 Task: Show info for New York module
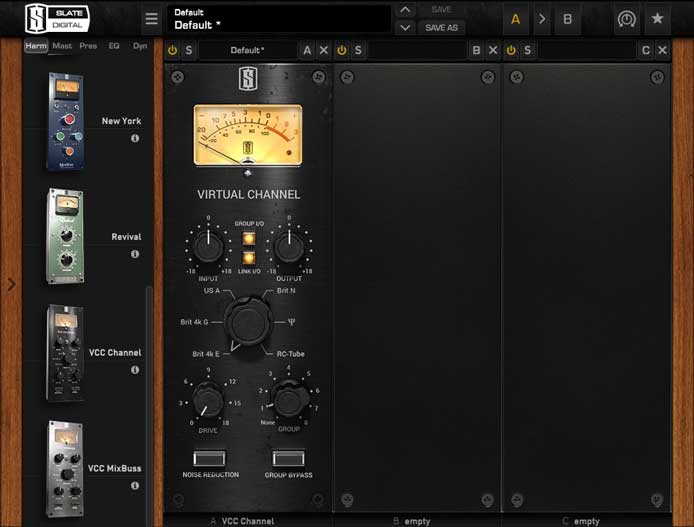point(135,138)
